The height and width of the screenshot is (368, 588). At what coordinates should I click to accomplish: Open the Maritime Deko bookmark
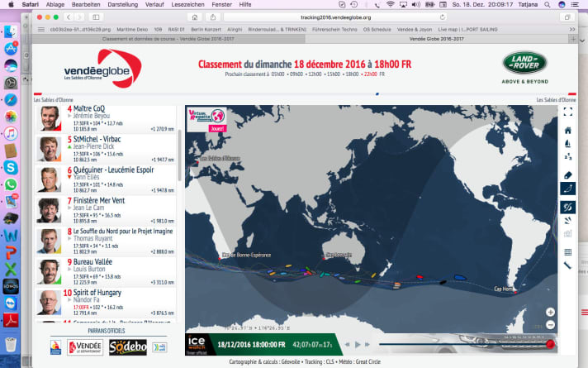pos(132,29)
